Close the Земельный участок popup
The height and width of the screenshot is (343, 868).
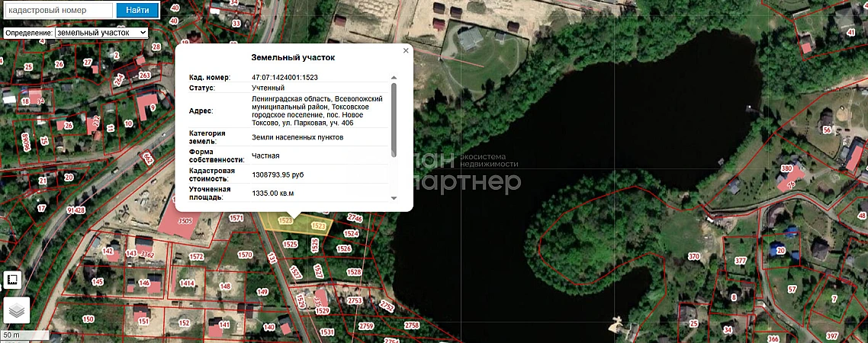pyautogui.click(x=406, y=51)
